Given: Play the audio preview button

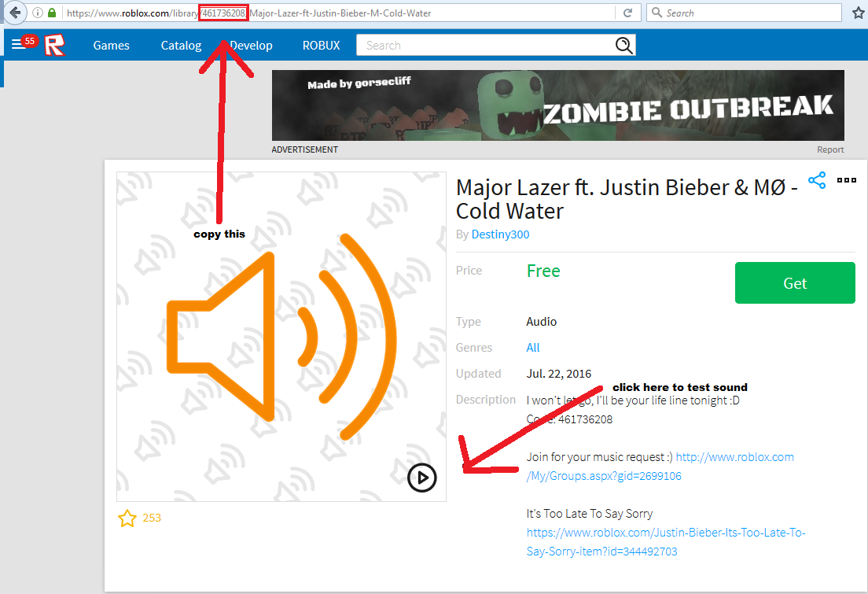Looking at the screenshot, I should 422,478.
